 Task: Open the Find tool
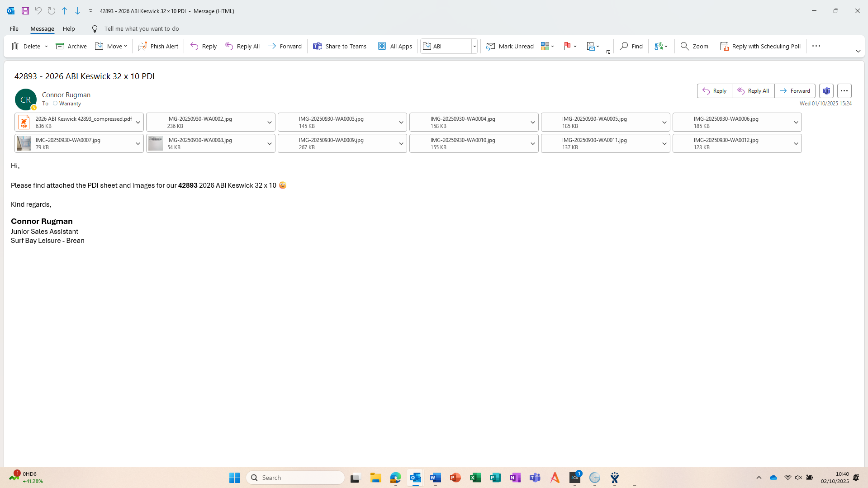[631, 46]
